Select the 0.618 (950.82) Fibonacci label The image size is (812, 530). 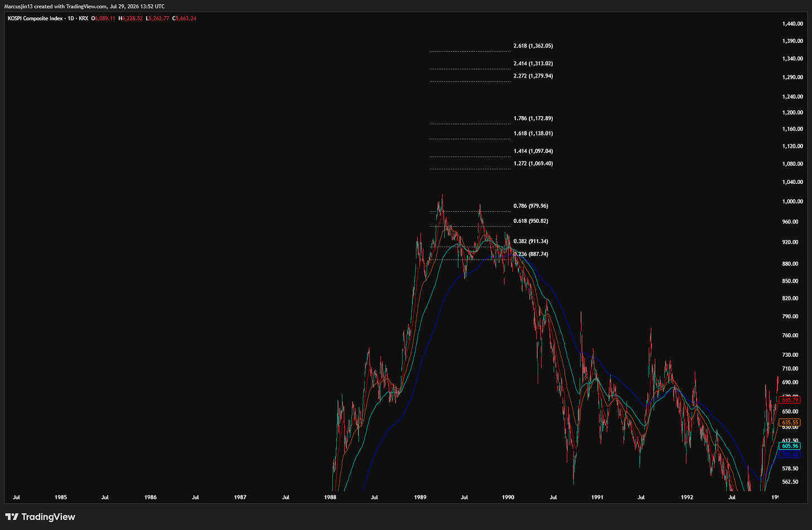tap(530, 221)
